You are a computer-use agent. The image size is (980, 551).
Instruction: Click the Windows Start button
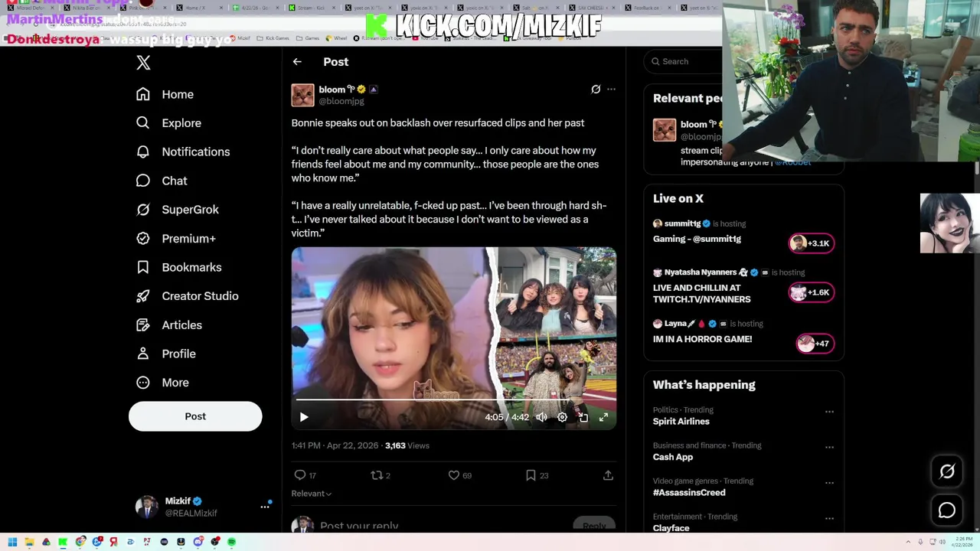pos(12,542)
